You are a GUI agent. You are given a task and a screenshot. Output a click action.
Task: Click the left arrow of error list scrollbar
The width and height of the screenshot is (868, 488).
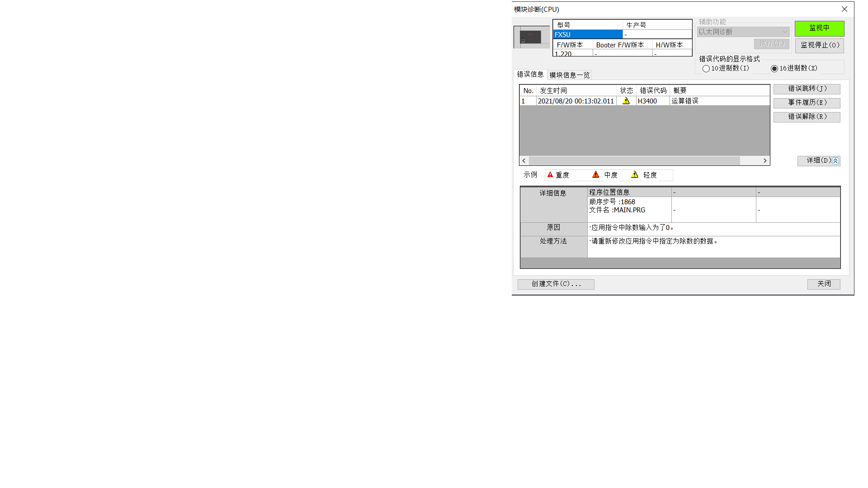coord(524,161)
